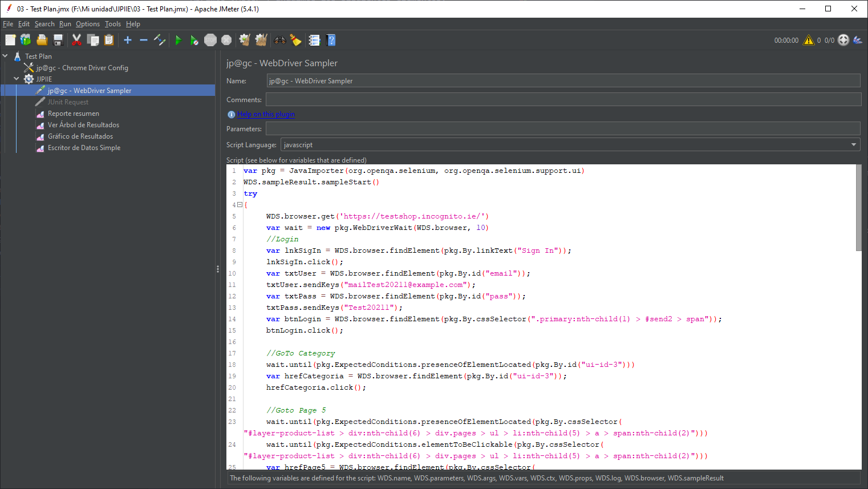Click the elapsed time 00:00:00 display
Viewport: 868px width, 489px height.
(786, 41)
